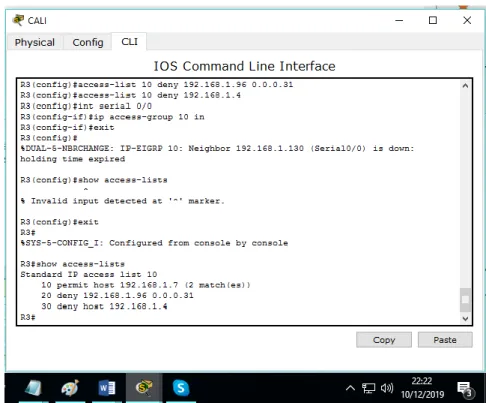This screenshot has height=403, width=486.
Task: Click the line '20 deny 192.168.1.96 0.0.0.31'
Action: 117,295
